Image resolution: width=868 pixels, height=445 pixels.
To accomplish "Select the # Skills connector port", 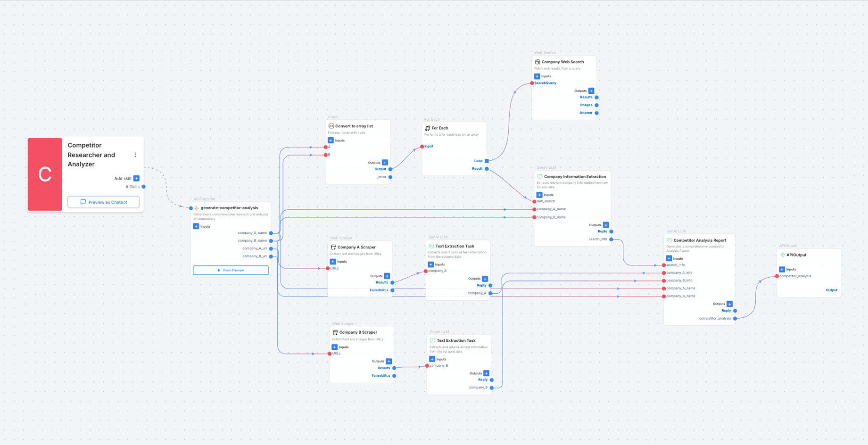I will point(144,187).
